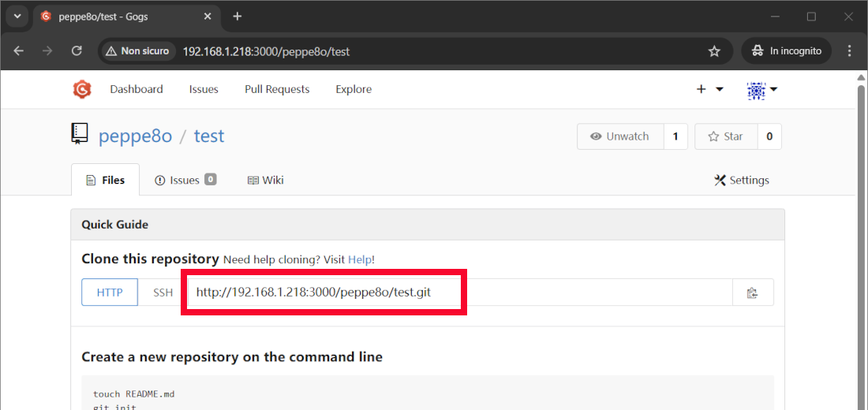Select the SSH clone option
This screenshot has width=868, height=410.
163,293
